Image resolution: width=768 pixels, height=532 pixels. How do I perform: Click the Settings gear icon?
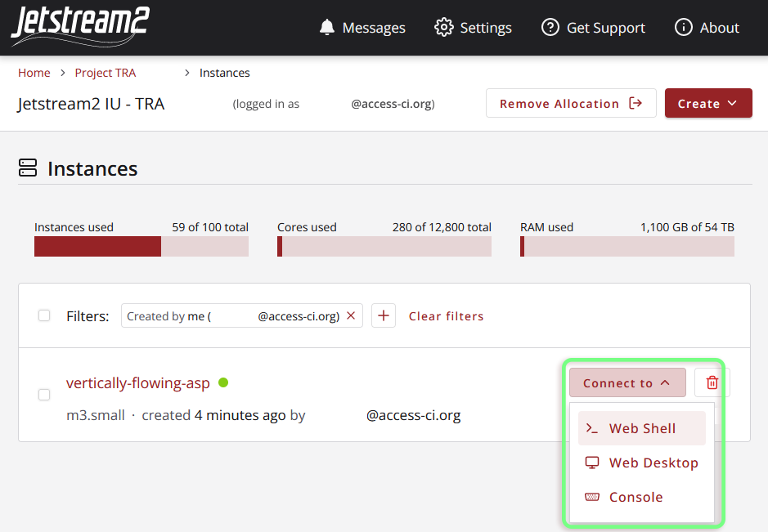pos(444,27)
